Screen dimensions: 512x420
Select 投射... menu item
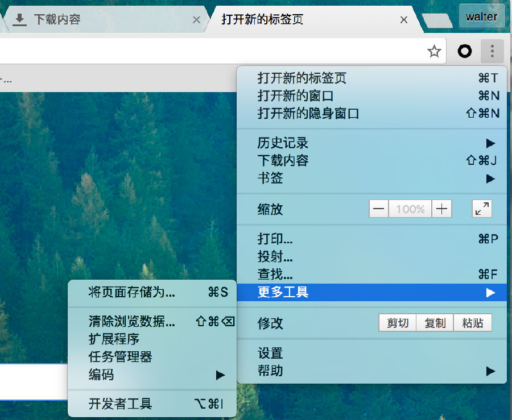click(372, 257)
